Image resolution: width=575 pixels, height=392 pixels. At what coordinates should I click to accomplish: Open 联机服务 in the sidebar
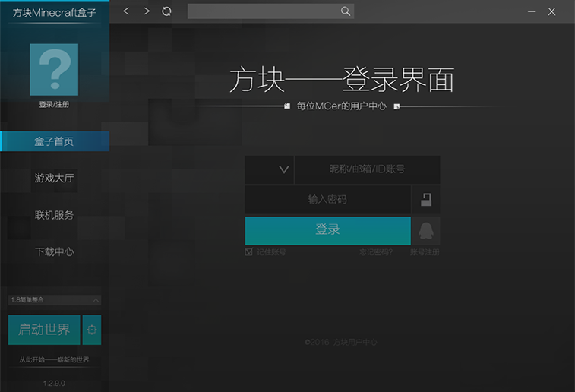54,215
